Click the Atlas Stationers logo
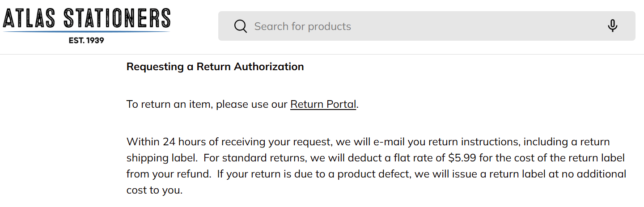 click(86, 20)
